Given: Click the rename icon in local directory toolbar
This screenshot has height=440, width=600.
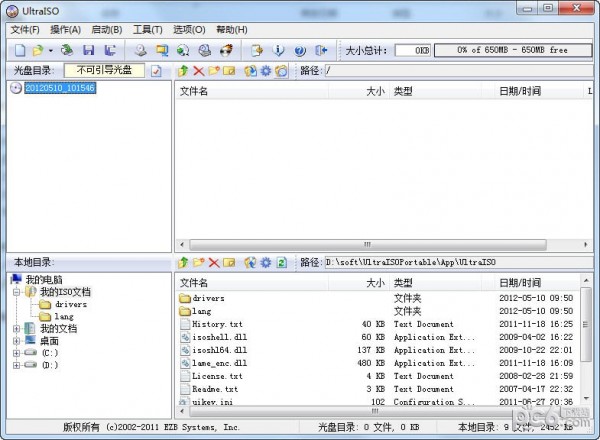Looking at the screenshot, I should point(229,262).
